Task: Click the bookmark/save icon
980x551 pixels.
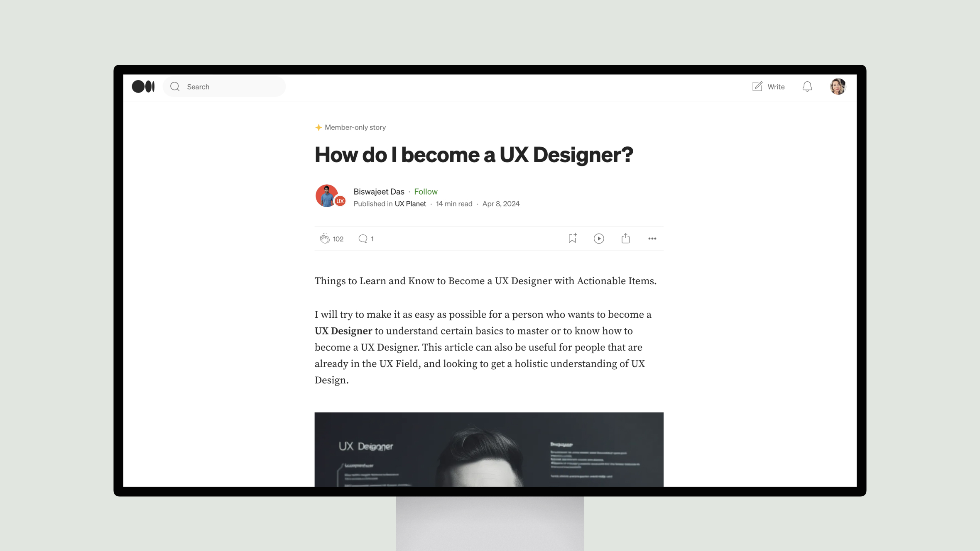Action: 572,238
